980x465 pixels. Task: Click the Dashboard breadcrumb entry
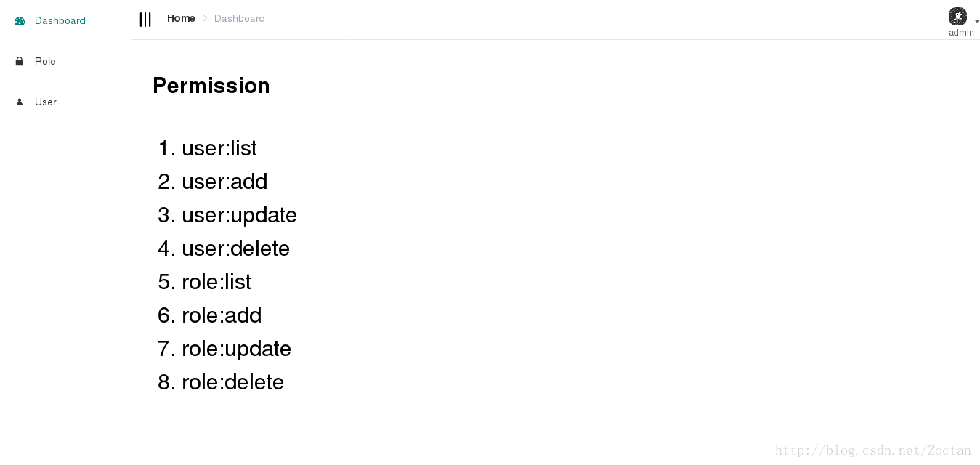[240, 18]
